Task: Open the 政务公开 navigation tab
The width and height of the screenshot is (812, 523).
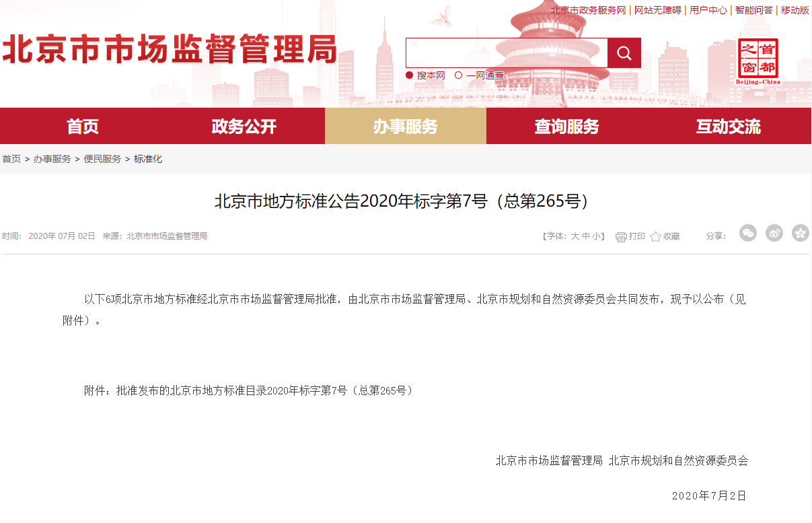Action: tap(244, 126)
